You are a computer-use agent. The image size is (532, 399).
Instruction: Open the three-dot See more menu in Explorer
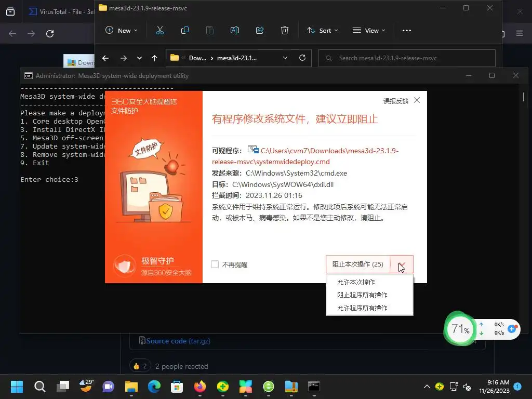[x=406, y=31]
